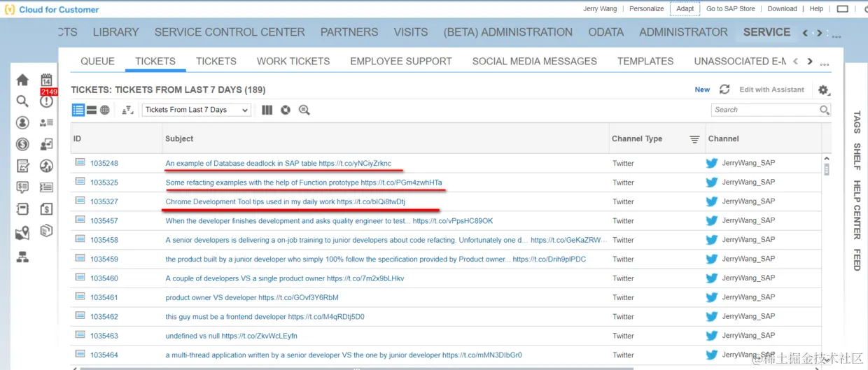Open the Help link
This screenshot has width=868, height=370.
pyautogui.click(x=816, y=9)
